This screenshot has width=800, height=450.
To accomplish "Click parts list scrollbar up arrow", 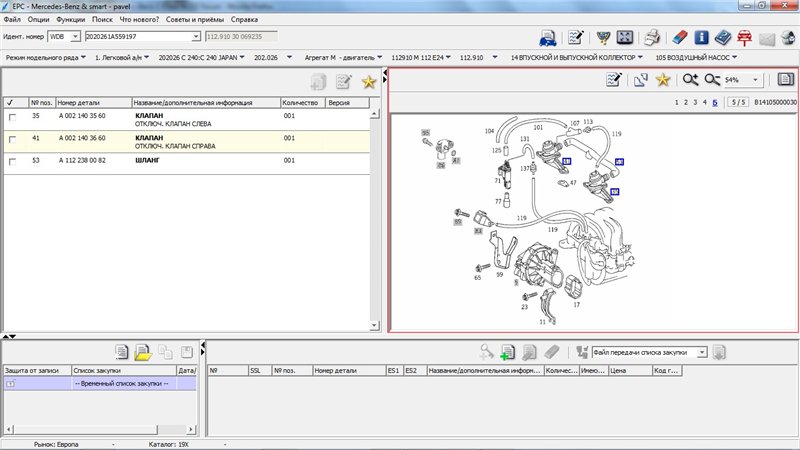I will pyautogui.click(x=374, y=114).
